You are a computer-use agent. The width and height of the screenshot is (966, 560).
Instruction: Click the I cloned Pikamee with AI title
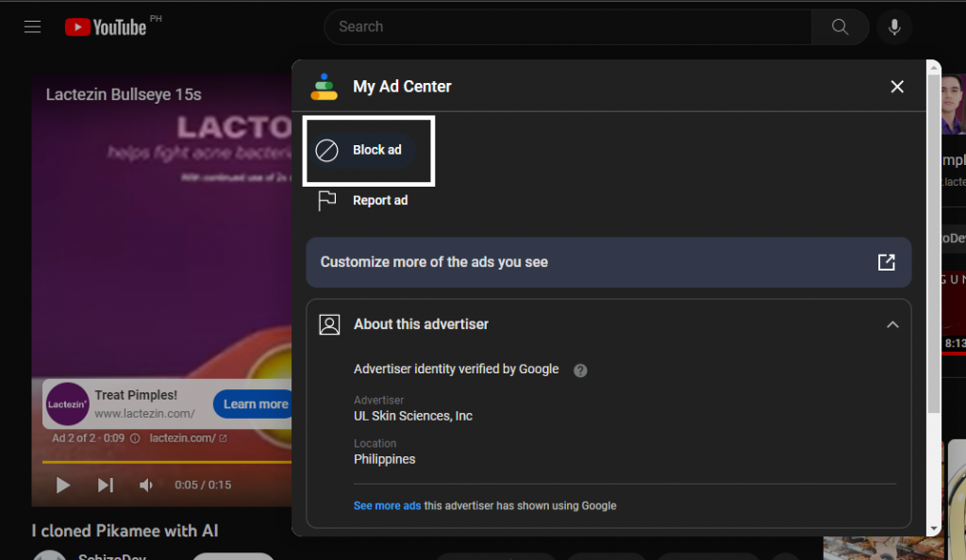click(125, 531)
